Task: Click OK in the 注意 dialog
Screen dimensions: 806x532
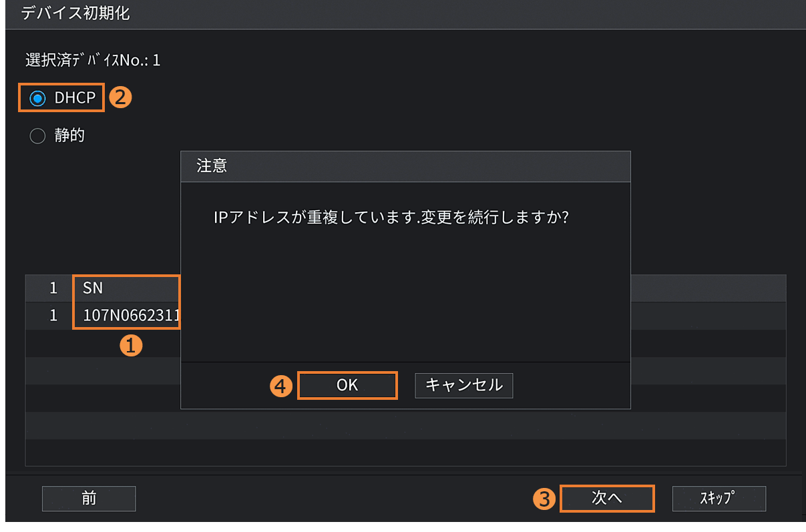Action: click(x=347, y=385)
